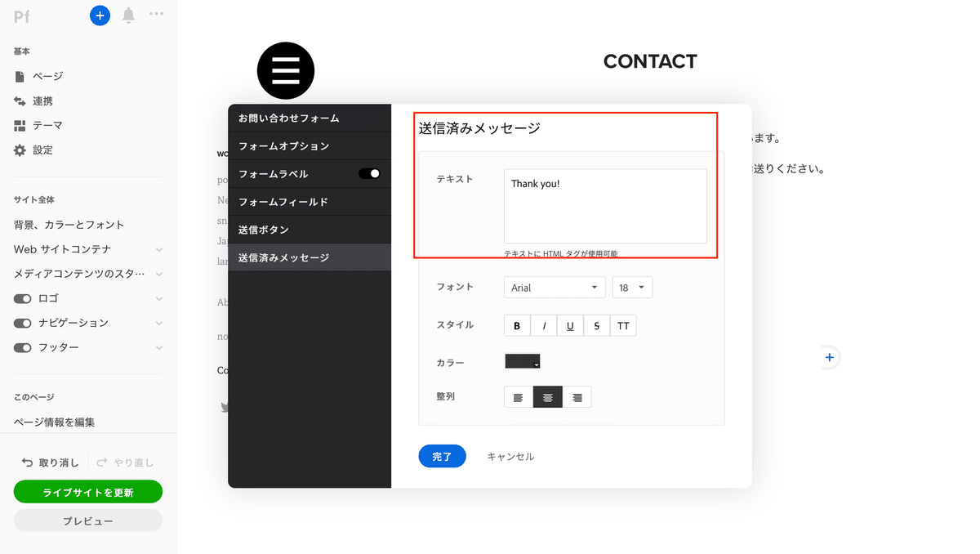The height and width of the screenshot is (554, 980).
Task: Open the カラー swatch picker
Action: pyautogui.click(x=523, y=361)
